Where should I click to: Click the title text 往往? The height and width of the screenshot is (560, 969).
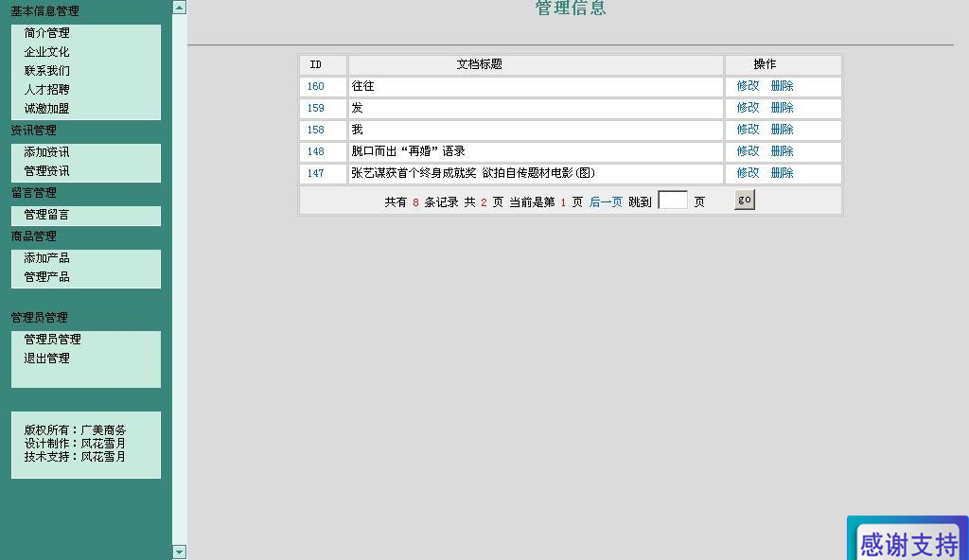coord(362,86)
